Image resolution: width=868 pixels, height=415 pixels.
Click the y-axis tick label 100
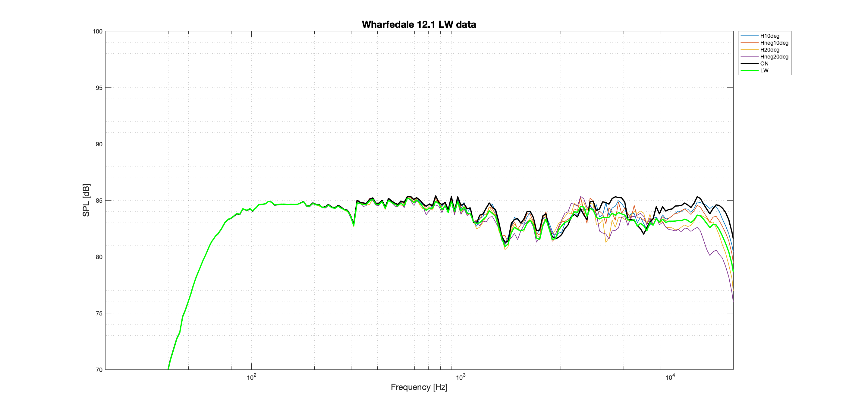97,31
